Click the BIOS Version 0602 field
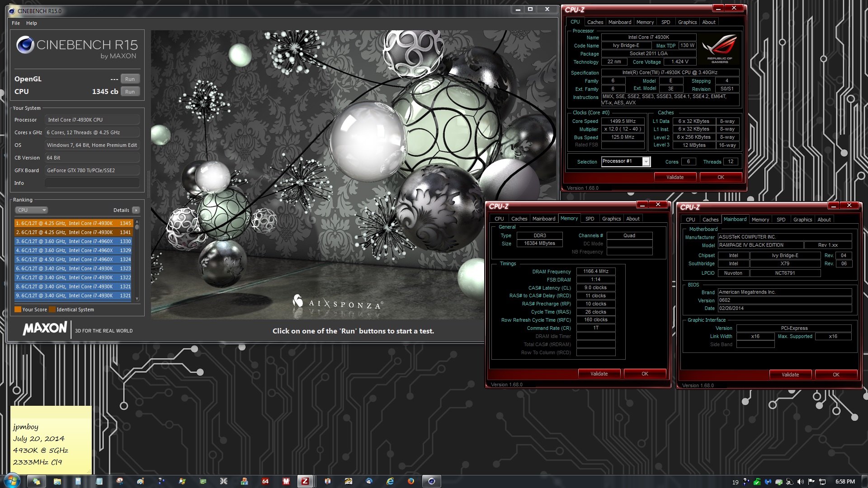 point(785,300)
